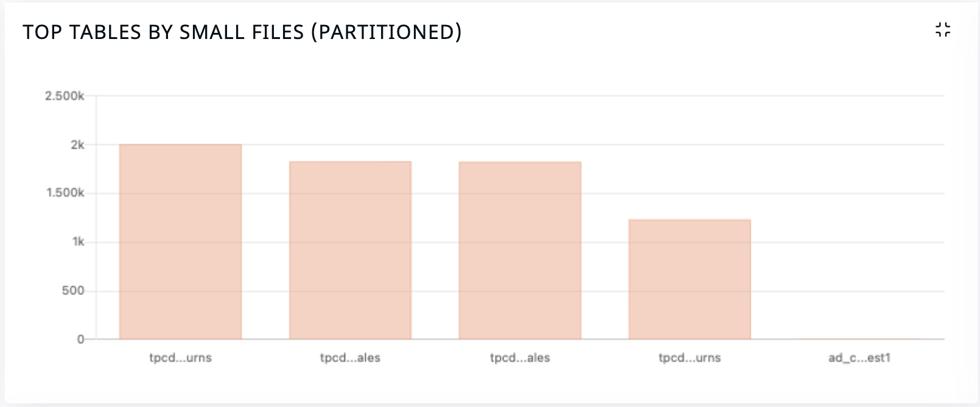This screenshot has width=980, height=407.
Task: Select the first tpcd...urns bar
Action: (x=180, y=241)
